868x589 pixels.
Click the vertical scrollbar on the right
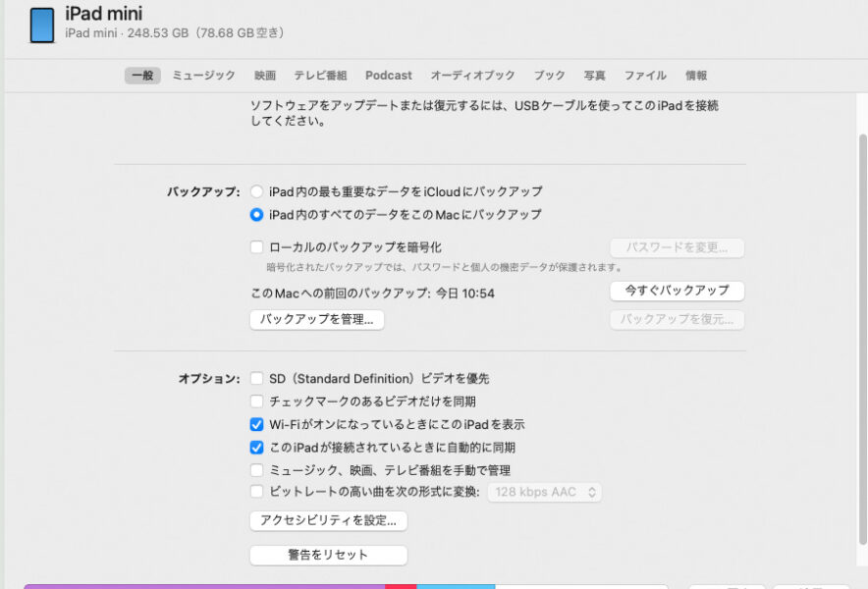pos(862,339)
